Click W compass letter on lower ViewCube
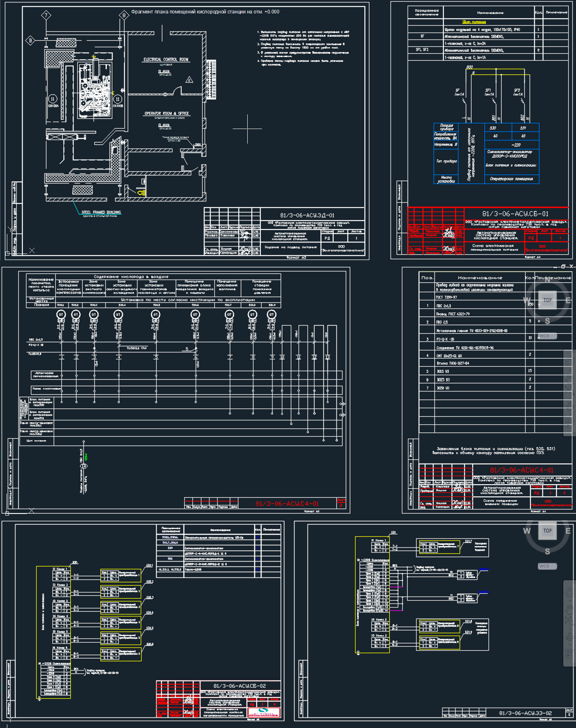The height and width of the screenshot is (728, 576). [527, 531]
